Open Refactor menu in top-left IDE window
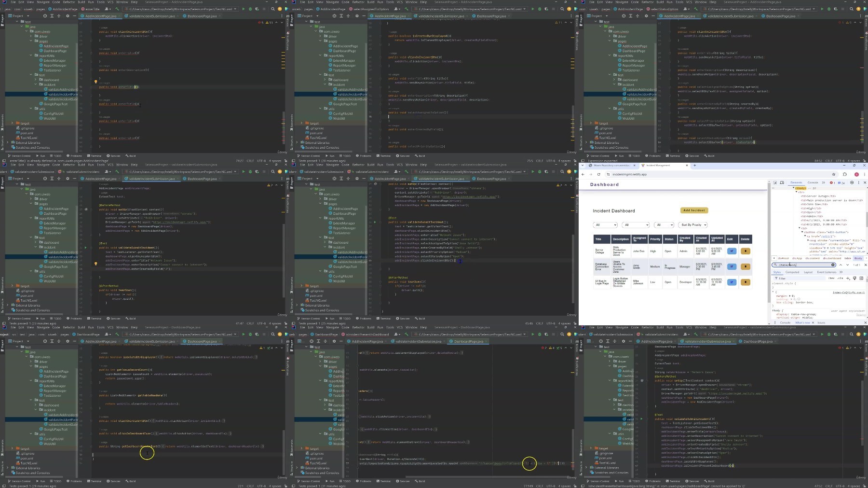The width and height of the screenshot is (868, 488). (x=69, y=2)
